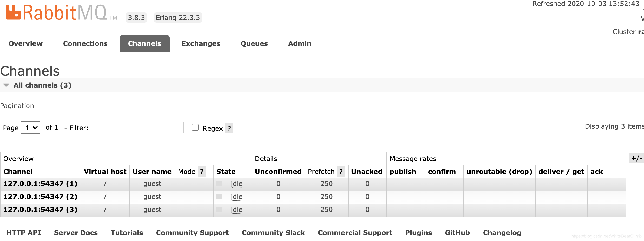The height and width of the screenshot is (241, 644).
Task: Sort by the Unacked column header
Action: (x=367, y=172)
